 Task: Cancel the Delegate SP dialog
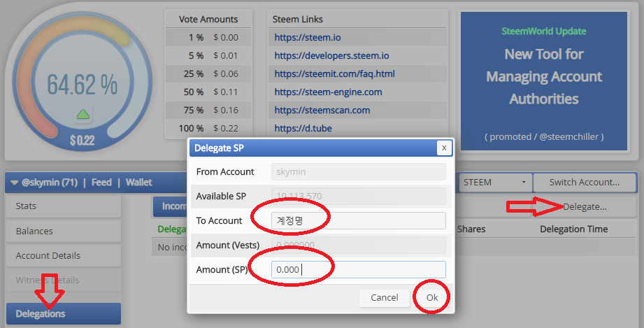point(384,297)
